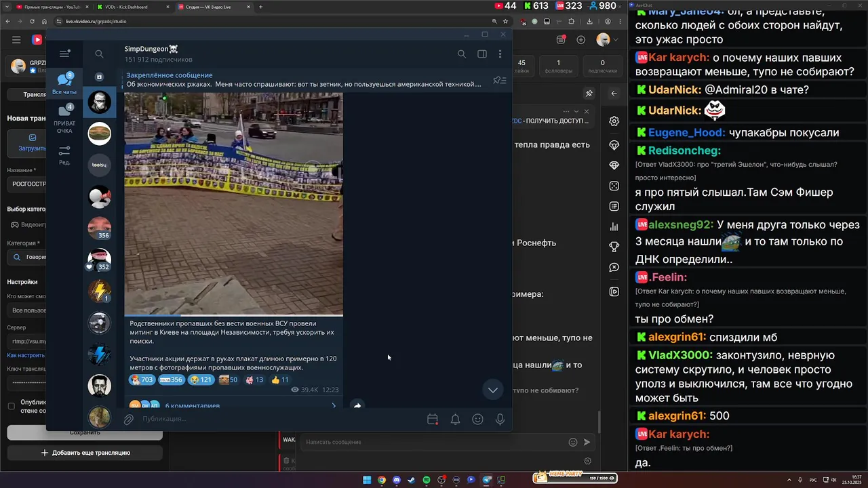
Task: Close the ПОЛУЧИТЬ ДОСТУП banner
Action: coord(587,111)
